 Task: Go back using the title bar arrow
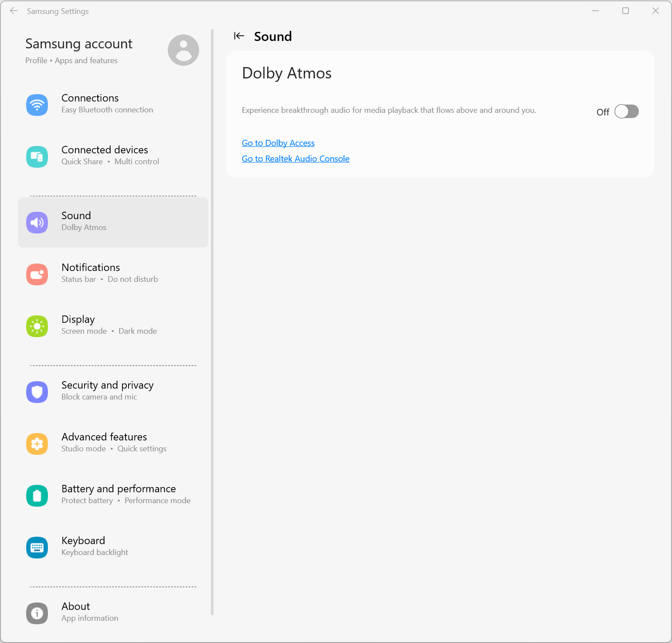pos(14,11)
